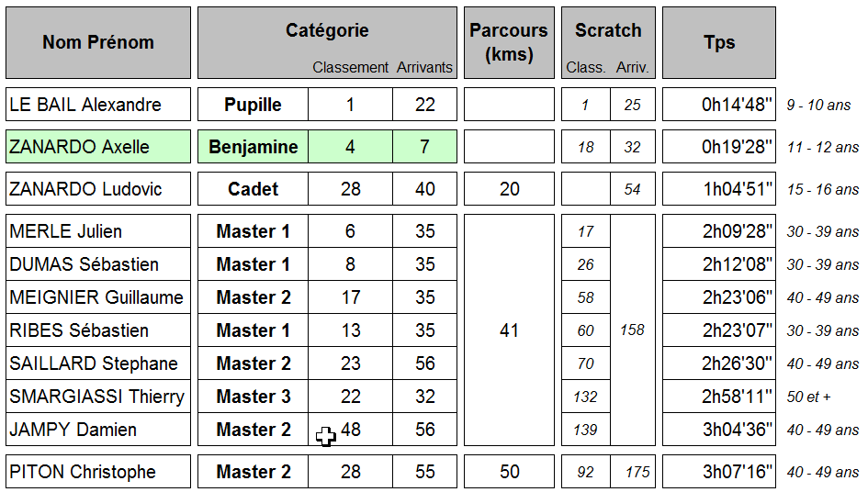Select the green 'Benjamine' category cell

(x=253, y=147)
